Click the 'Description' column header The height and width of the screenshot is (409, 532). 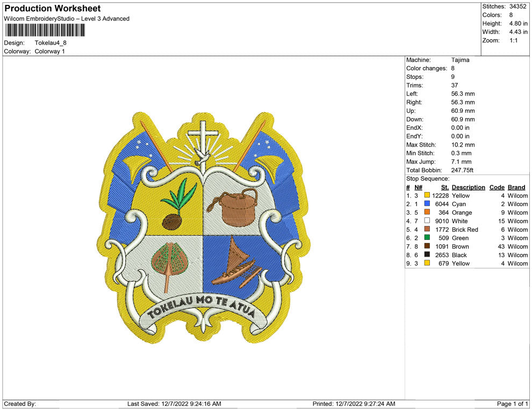point(468,187)
